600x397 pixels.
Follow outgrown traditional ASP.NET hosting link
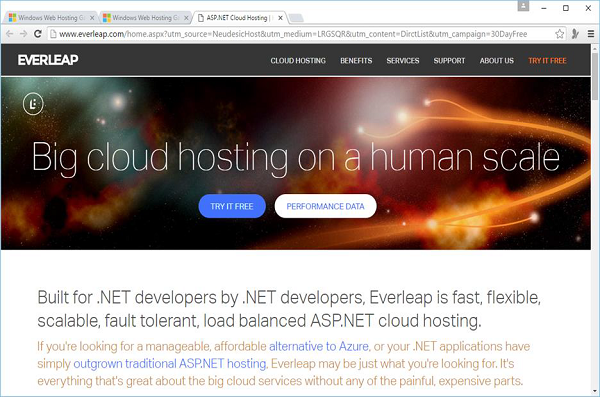tap(170, 363)
